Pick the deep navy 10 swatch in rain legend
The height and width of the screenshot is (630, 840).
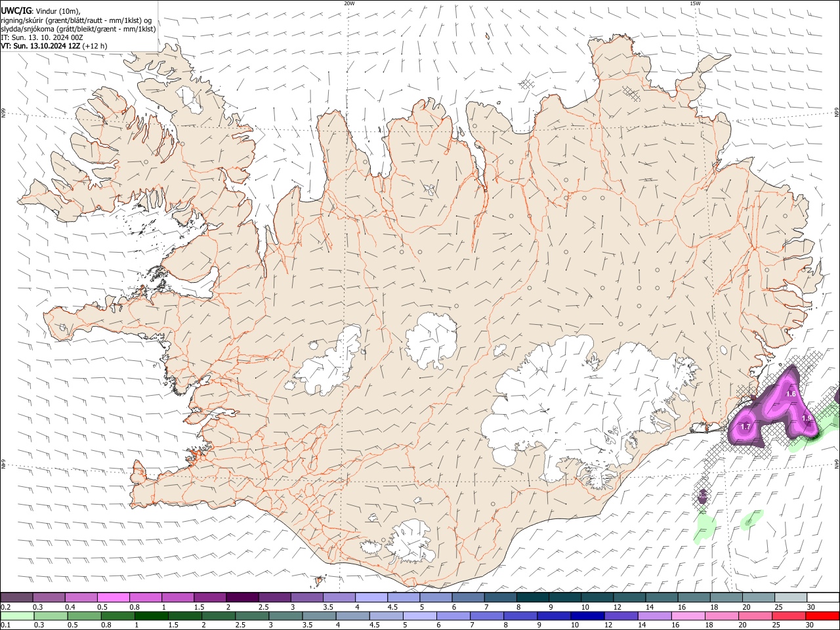pos(587,616)
